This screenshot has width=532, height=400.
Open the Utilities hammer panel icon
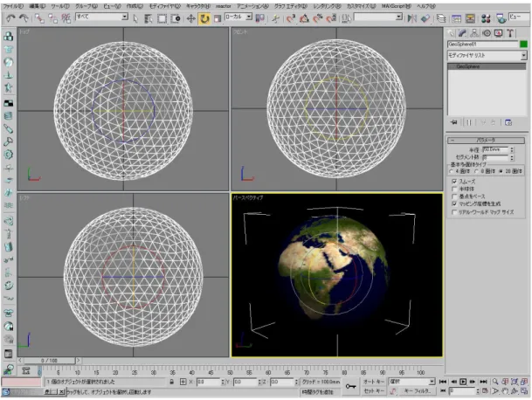510,33
